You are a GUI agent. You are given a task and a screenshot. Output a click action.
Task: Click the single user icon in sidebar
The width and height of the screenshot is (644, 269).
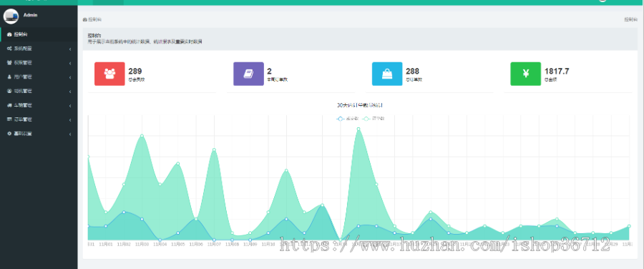[9, 77]
